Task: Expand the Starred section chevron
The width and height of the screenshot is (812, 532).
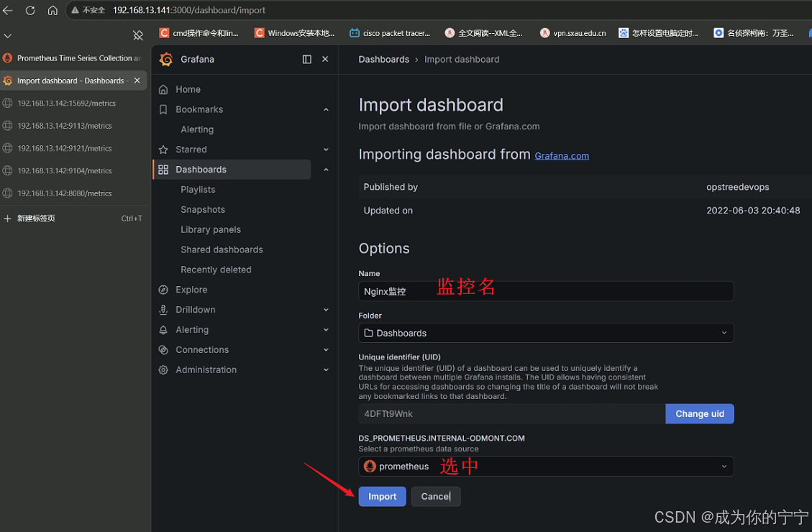Action: pos(326,150)
